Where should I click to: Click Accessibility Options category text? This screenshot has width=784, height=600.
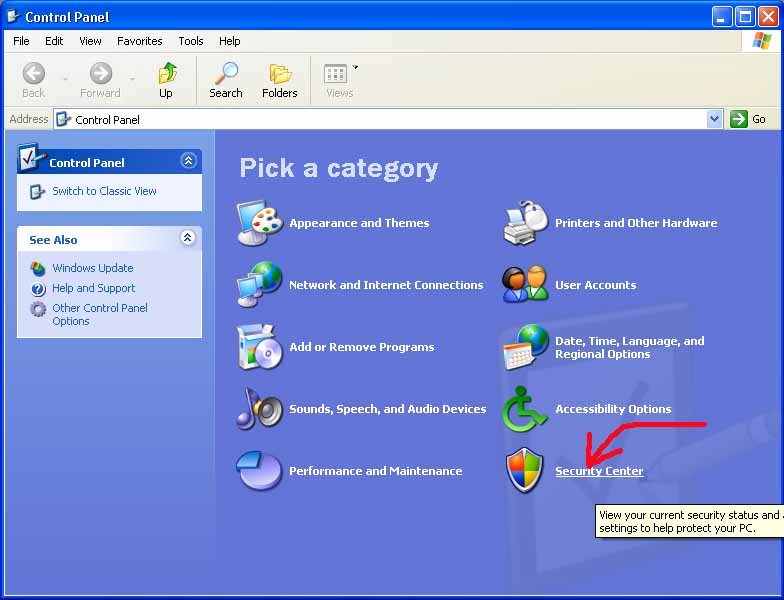coord(613,409)
